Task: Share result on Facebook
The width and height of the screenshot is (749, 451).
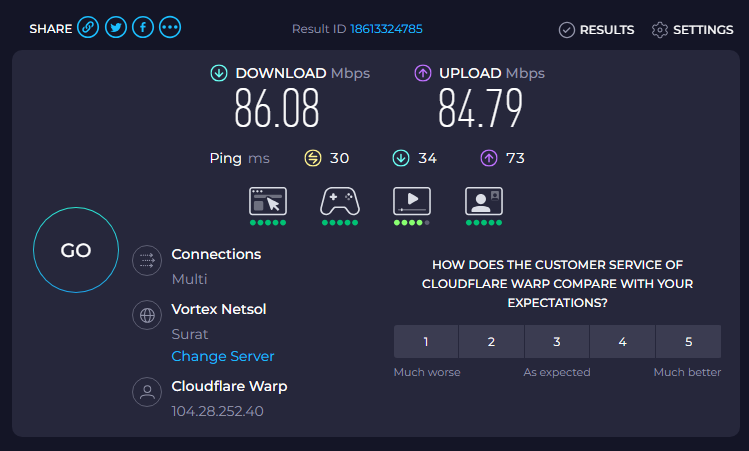Action: click(143, 27)
